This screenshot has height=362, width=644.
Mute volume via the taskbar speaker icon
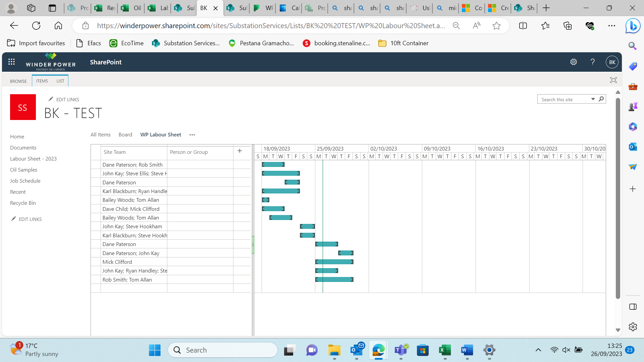(566, 350)
